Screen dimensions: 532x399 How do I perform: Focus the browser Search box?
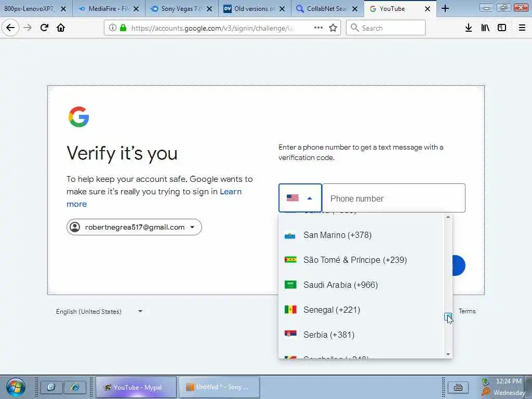coord(385,28)
